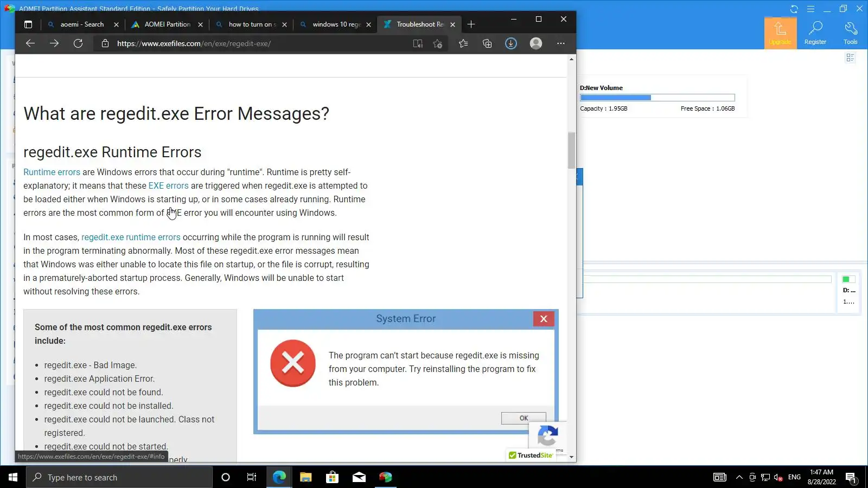The width and height of the screenshot is (868, 488).
Task: Close the 'how to turn on' tab
Action: point(284,24)
